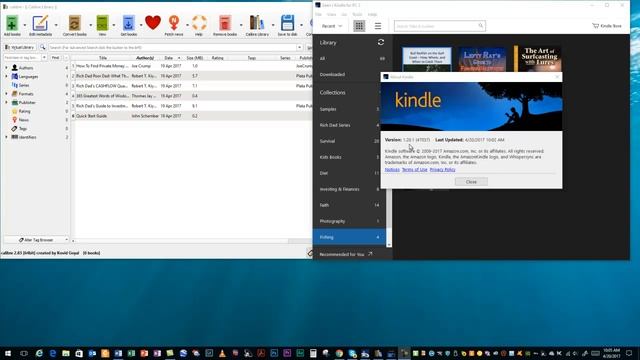Image resolution: width=640 pixels, height=360 pixels.
Task: Click the Close button in About Kindle
Action: pyautogui.click(x=471, y=182)
